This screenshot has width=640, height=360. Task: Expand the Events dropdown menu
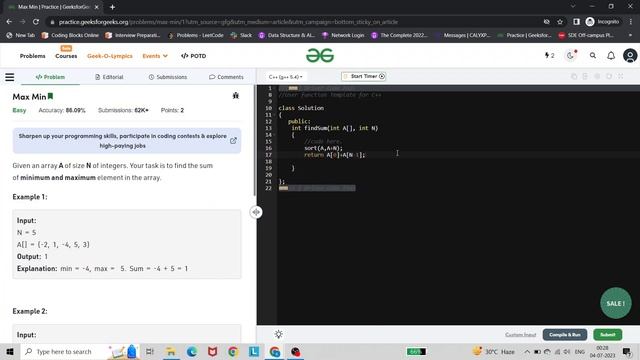click(x=155, y=56)
